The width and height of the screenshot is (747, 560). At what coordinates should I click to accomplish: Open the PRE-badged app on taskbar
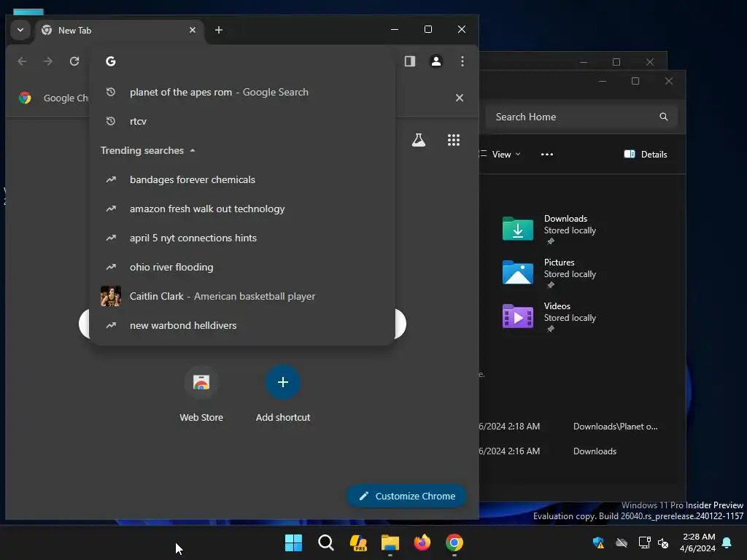[358, 542]
